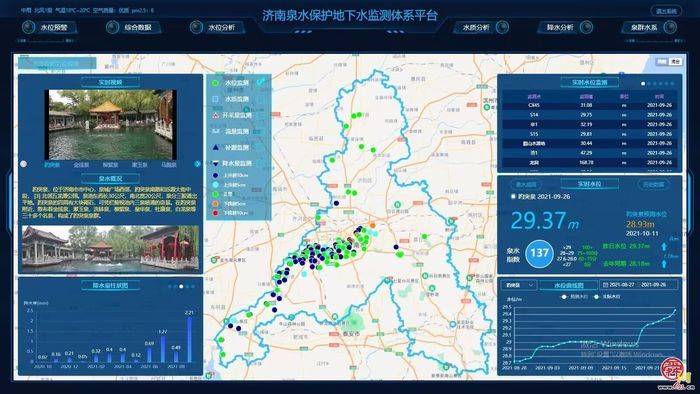Screen dimensions: 700x394
Task: Open the 趵突泉 dropdown in the curve panel
Action: [x=519, y=285]
